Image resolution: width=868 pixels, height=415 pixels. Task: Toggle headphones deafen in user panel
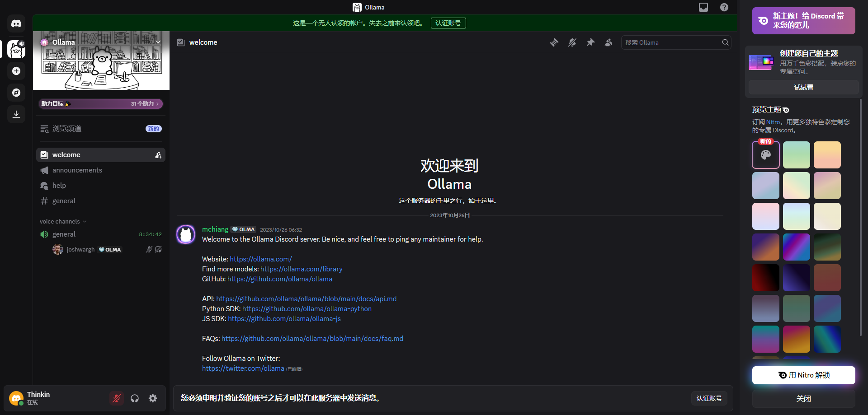coord(135,398)
